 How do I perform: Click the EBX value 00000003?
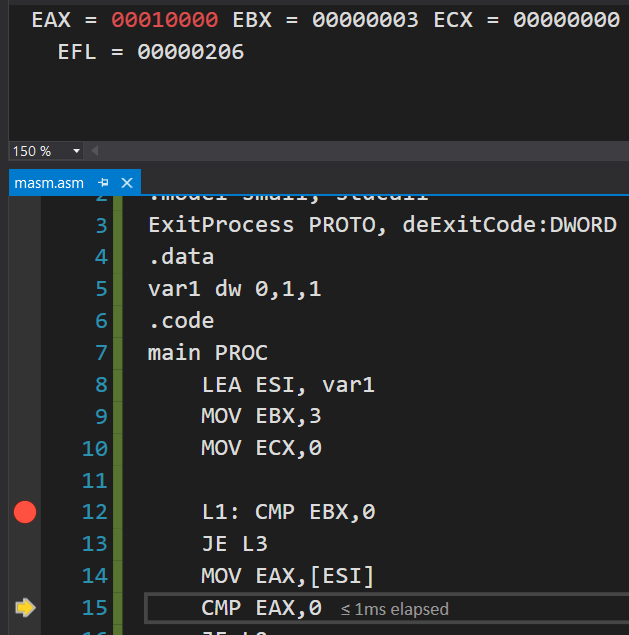click(365, 20)
